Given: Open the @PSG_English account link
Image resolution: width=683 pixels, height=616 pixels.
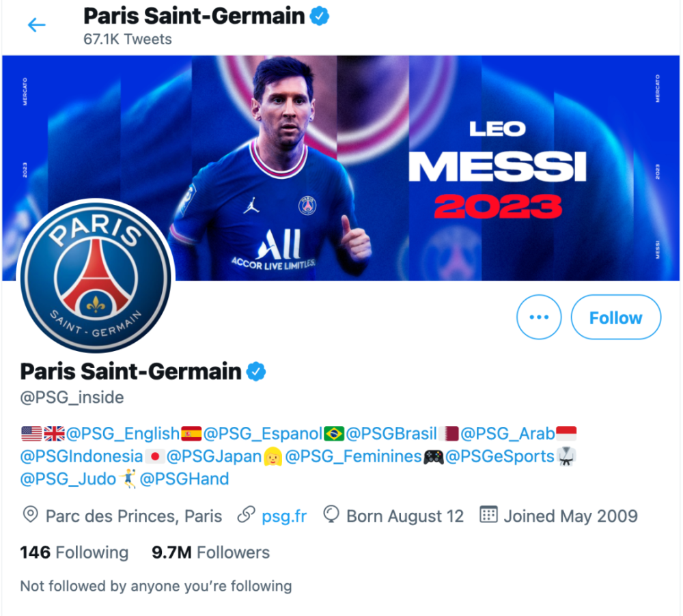Looking at the screenshot, I should point(122,433).
